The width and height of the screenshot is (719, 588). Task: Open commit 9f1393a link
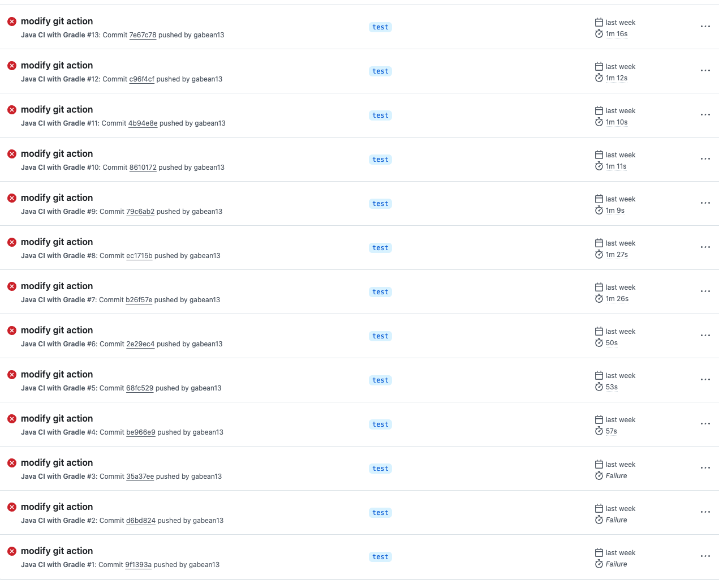[138, 565]
